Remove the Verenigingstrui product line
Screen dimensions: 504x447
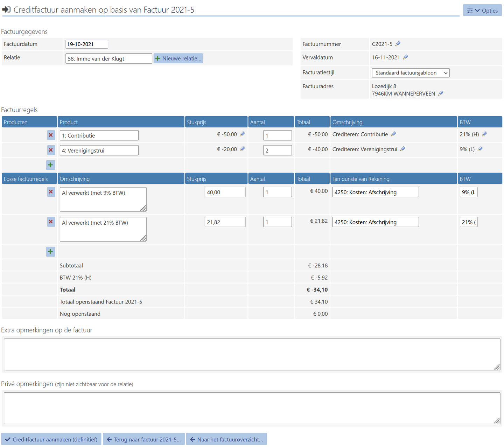click(x=51, y=150)
